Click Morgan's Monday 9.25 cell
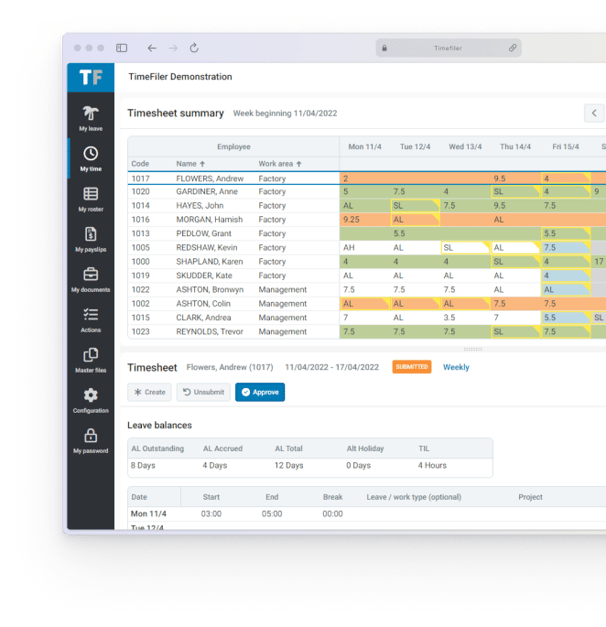This screenshot has width=606, height=627. pyautogui.click(x=365, y=220)
